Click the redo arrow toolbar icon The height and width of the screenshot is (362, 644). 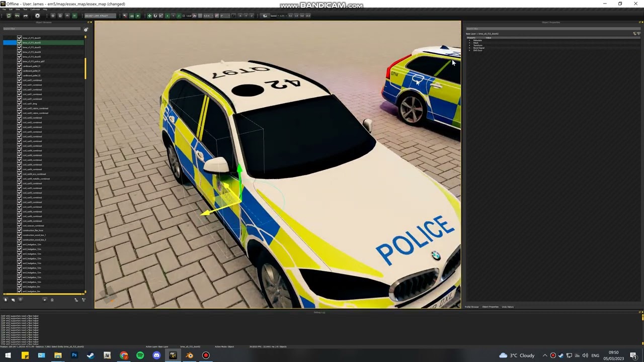coord(25,16)
